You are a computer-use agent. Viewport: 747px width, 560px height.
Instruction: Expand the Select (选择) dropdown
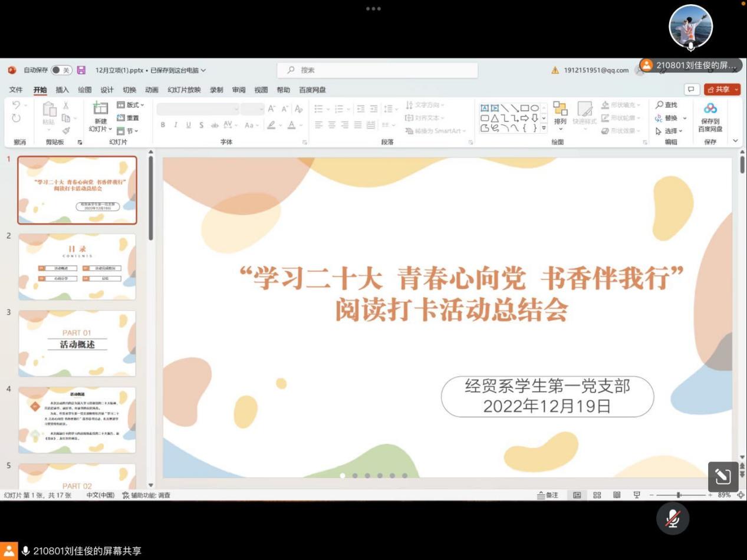click(x=670, y=131)
